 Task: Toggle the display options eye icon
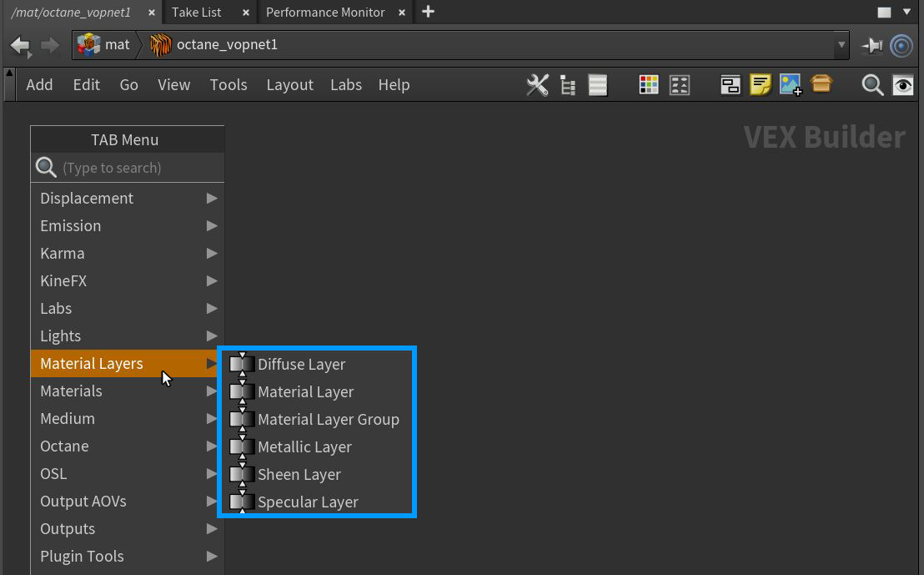click(x=902, y=85)
